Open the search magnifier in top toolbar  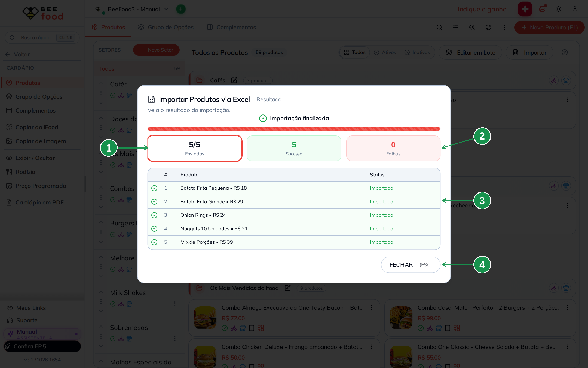coord(439,27)
